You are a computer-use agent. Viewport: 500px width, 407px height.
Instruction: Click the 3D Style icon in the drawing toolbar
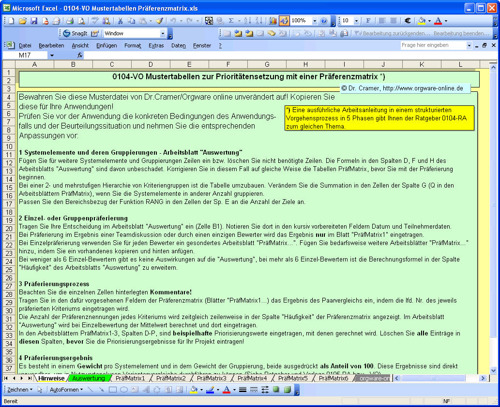pyautogui.click(x=287, y=389)
